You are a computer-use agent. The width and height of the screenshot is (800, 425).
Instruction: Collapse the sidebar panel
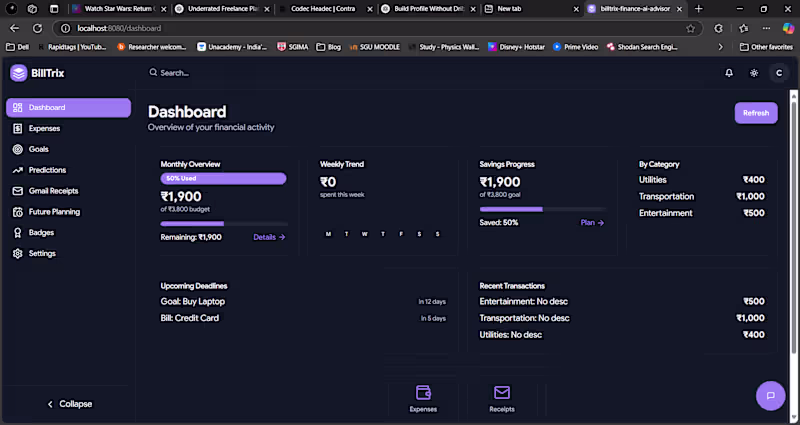69,404
